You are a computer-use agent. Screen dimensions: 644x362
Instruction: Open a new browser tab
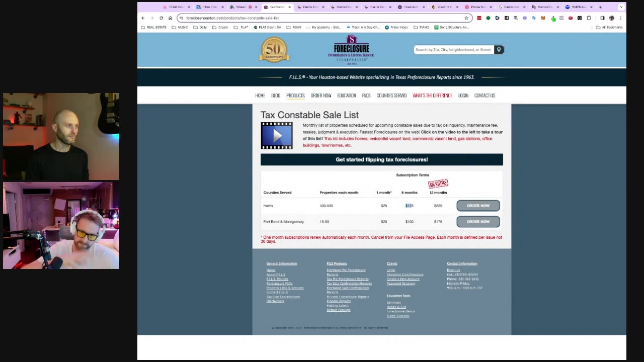[x=600, y=7]
